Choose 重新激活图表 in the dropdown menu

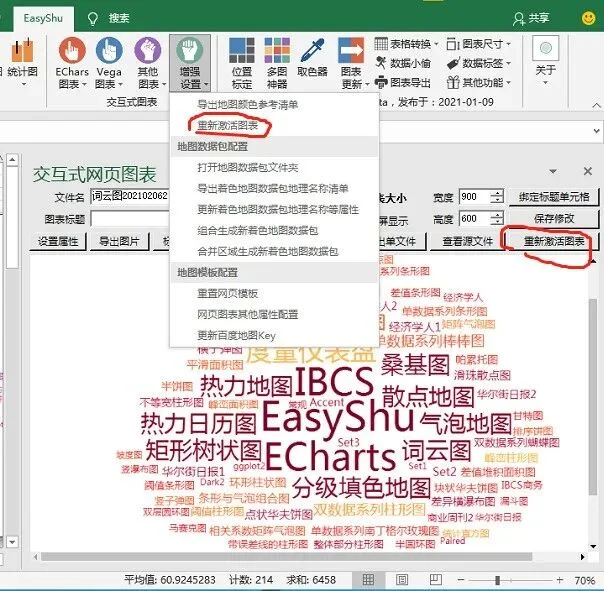[x=228, y=126]
